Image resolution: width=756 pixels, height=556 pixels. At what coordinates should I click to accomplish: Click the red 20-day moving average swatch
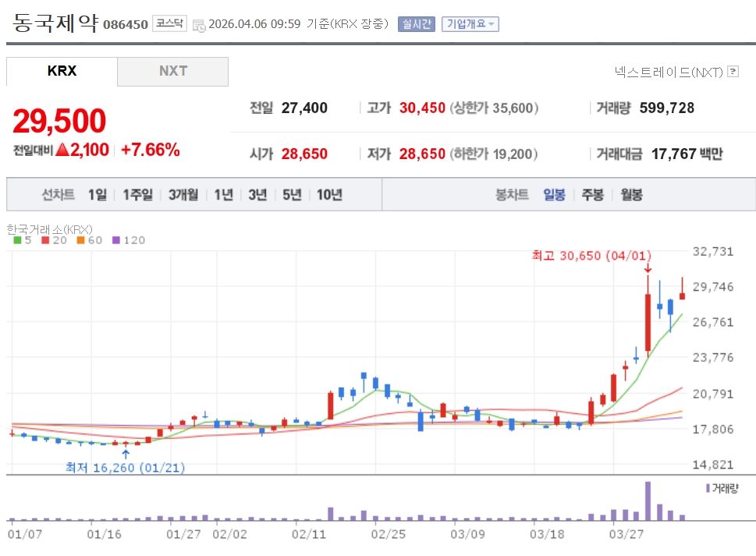click(44, 241)
